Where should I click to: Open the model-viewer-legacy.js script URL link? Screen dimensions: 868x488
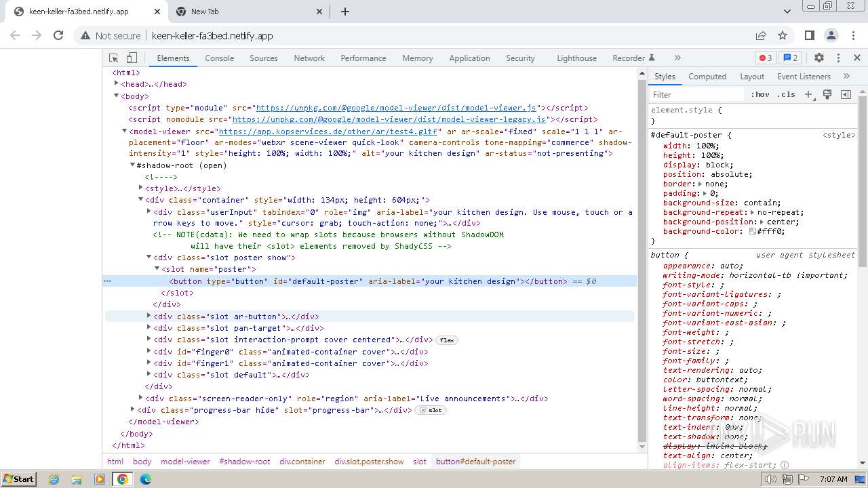pos(389,119)
